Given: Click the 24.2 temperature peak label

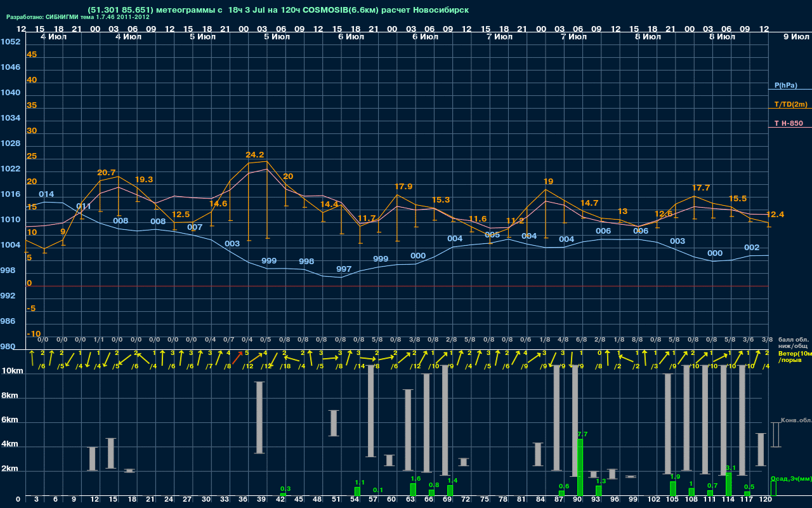Looking at the screenshot, I should pos(255,154).
